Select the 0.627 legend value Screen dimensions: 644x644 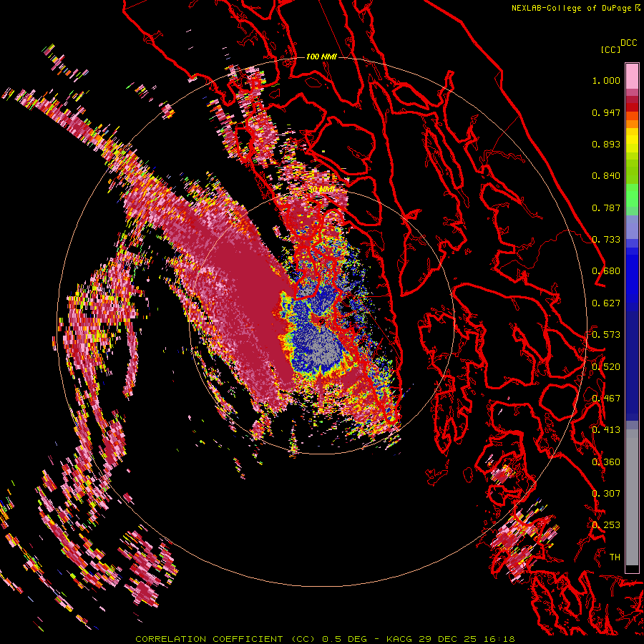(x=606, y=303)
